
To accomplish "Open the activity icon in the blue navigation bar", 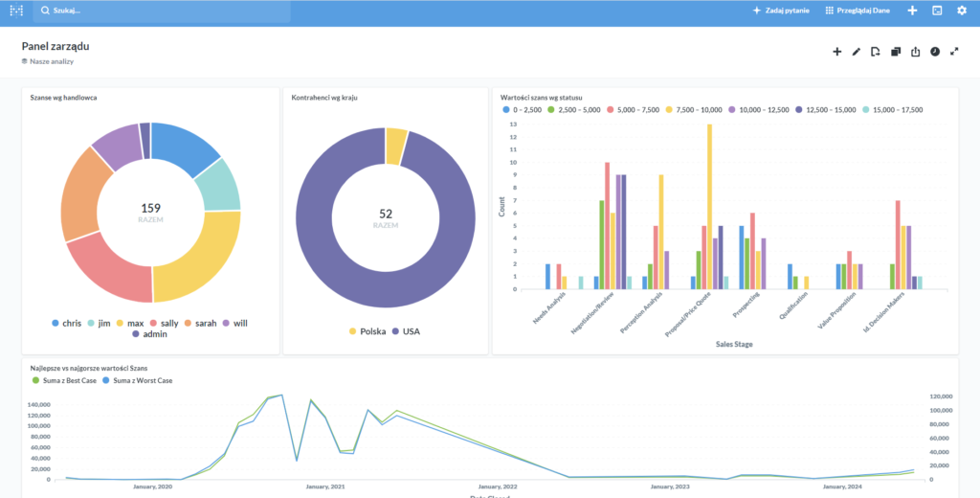I will point(937,11).
